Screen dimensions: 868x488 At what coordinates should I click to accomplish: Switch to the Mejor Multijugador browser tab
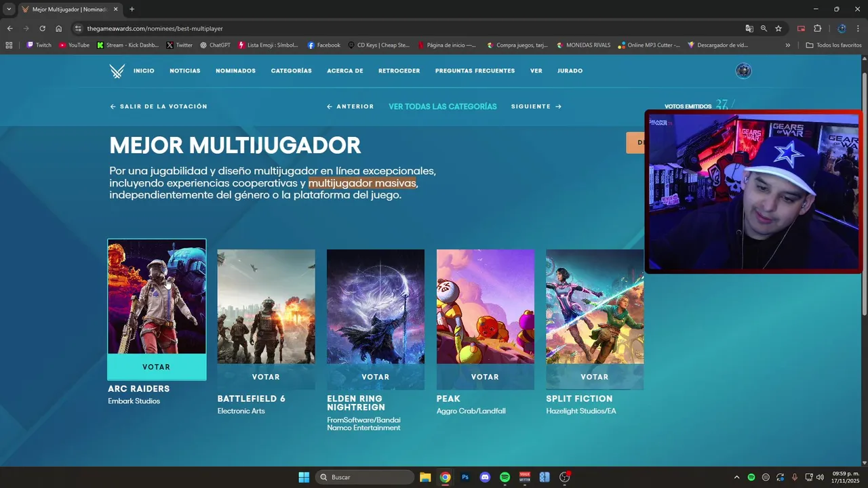point(69,9)
